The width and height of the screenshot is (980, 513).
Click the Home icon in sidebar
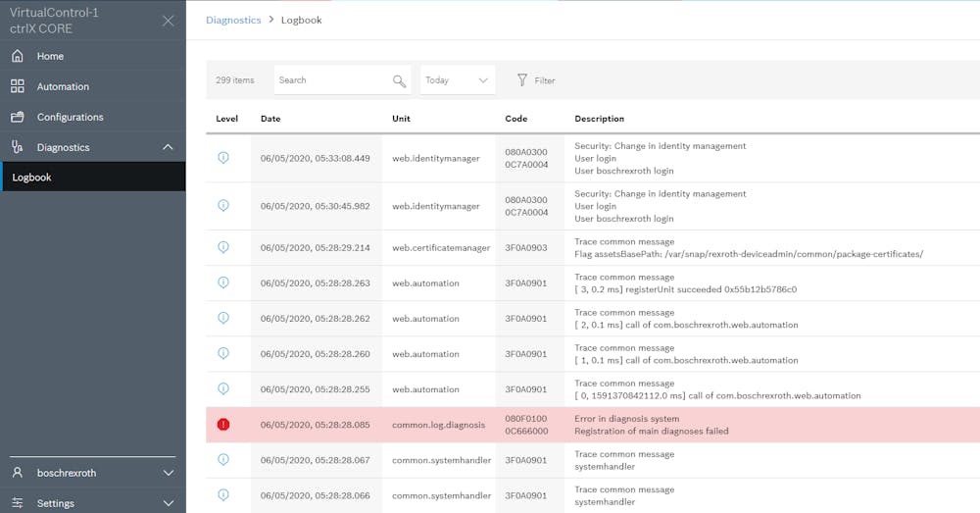coord(18,56)
